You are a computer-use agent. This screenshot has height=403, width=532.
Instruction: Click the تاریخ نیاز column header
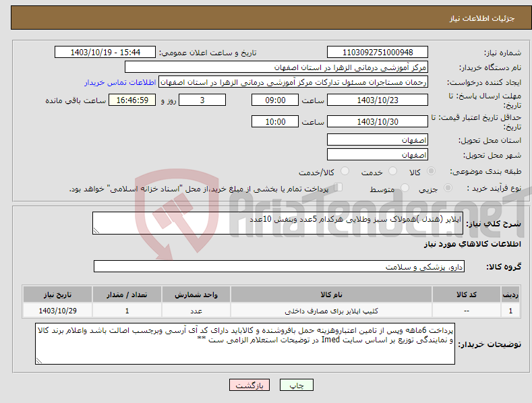pos(58,294)
